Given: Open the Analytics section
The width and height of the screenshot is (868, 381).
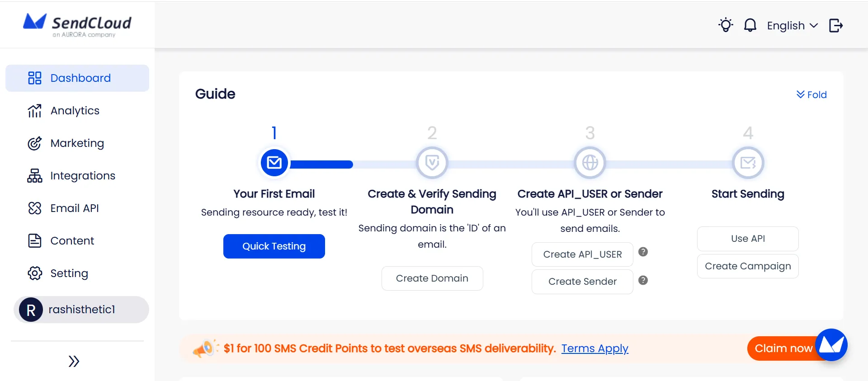Looking at the screenshot, I should (x=75, y=110).
